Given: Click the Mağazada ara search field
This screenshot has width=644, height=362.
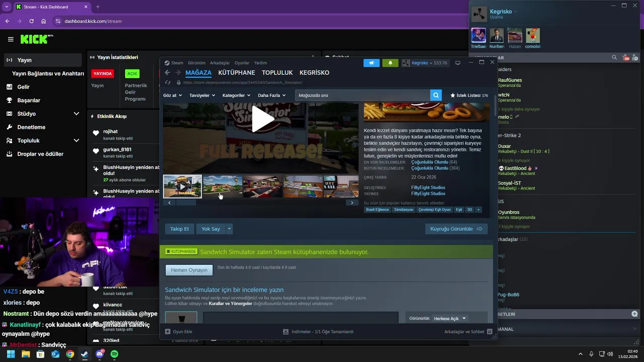Looking at the screenshot, I should pyautogui.click(x=362, y=95).
